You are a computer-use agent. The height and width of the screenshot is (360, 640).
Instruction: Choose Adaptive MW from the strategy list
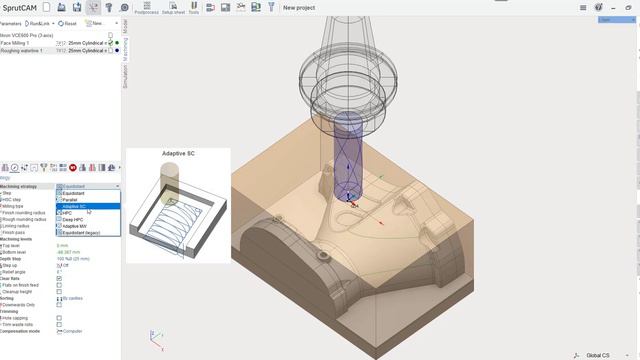point(88,226)
